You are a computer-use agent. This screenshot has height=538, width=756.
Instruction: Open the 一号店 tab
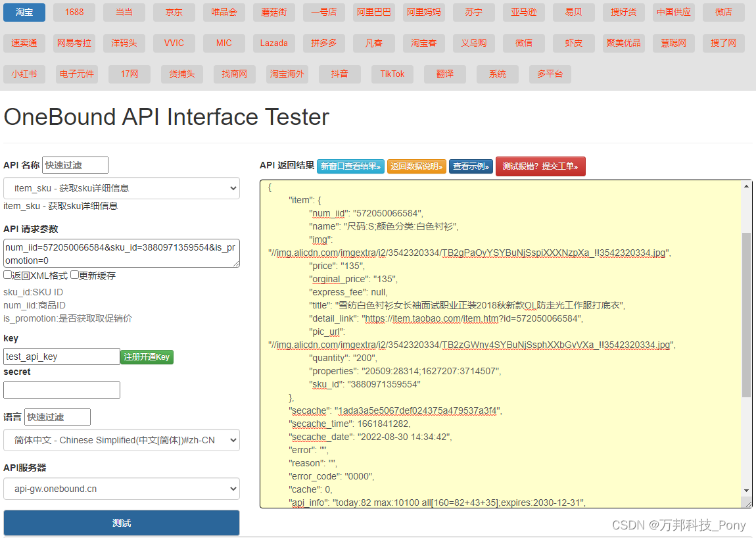click(324, 12)
